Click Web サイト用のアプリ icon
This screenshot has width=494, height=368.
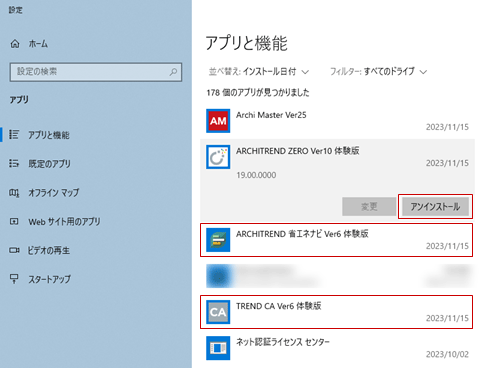[14, 221]
